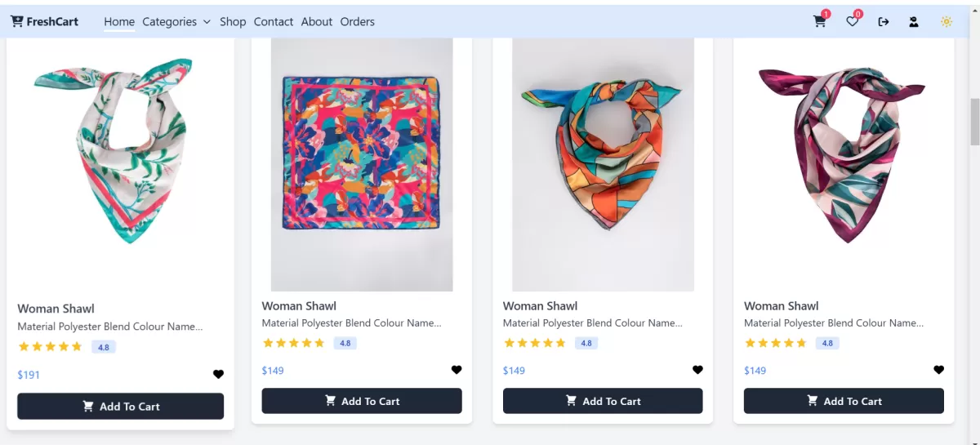Open the wishlist heart icon in navbar
The image size is (980, 445).
pyautogui.click(x=853, y=22)
